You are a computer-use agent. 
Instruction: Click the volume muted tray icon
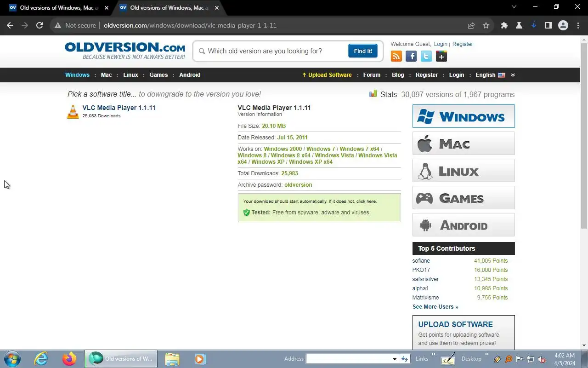point(542,359)
